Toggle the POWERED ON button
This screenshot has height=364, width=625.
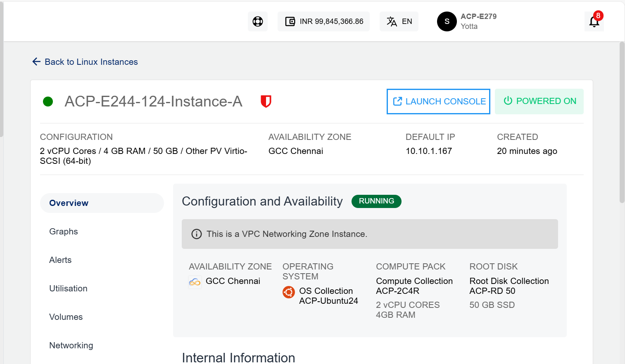pyautogui.click(x=539, y=102)
